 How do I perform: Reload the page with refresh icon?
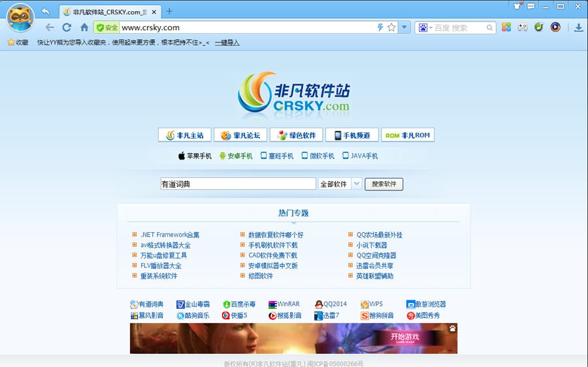click(67, 27)
